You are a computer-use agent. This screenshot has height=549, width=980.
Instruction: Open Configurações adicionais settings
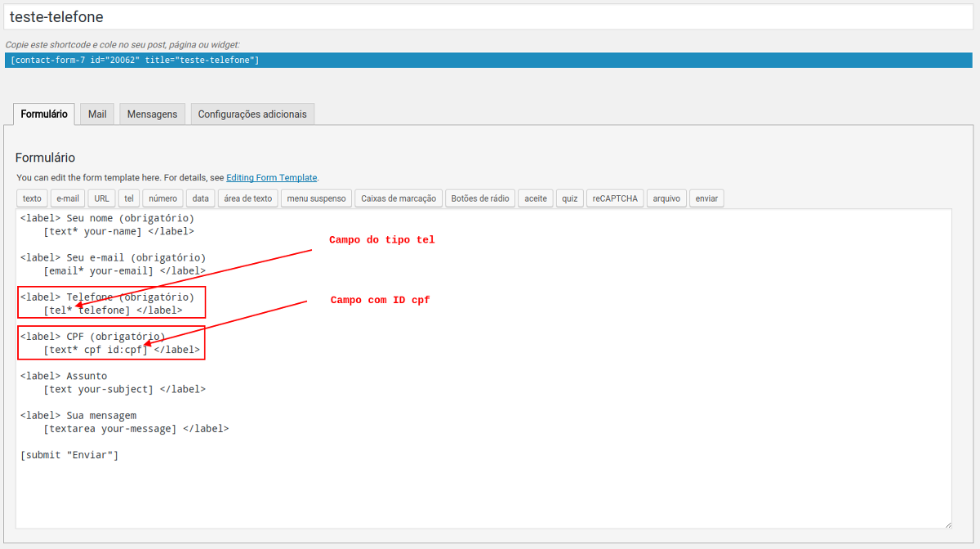click(x=252, y=114)
